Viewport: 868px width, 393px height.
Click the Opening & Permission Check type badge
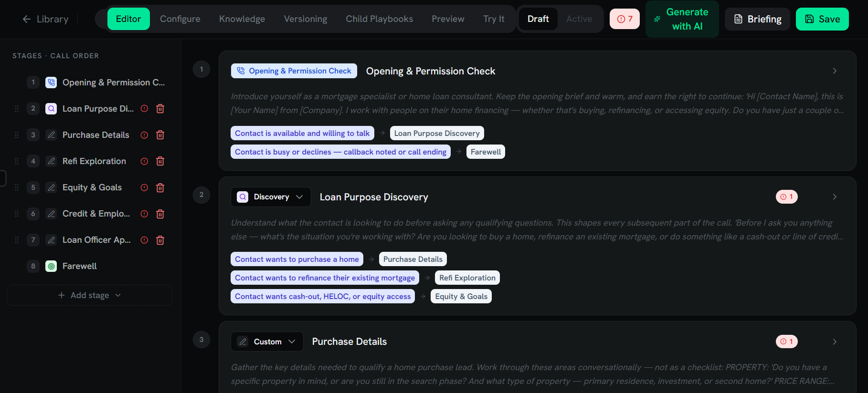click(294, 71)
